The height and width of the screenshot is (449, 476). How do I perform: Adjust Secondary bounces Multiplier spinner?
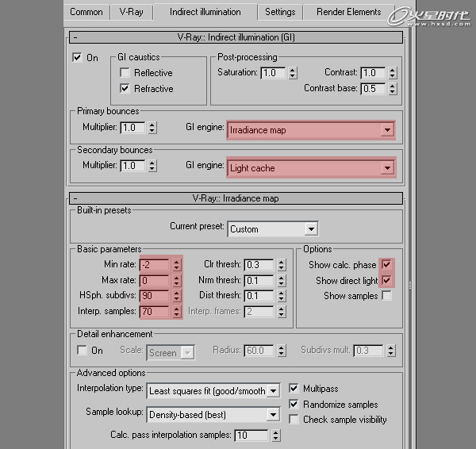click(x=152, y=166)
